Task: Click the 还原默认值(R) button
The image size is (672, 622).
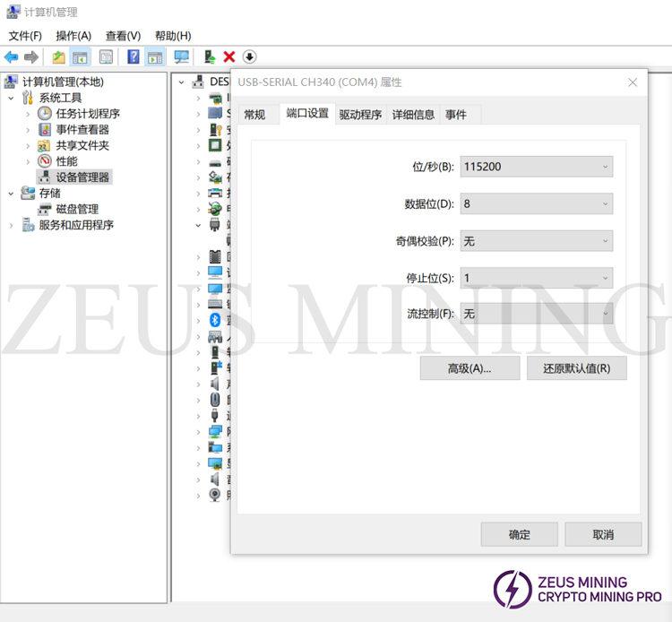Action: (x=576, y=368)
